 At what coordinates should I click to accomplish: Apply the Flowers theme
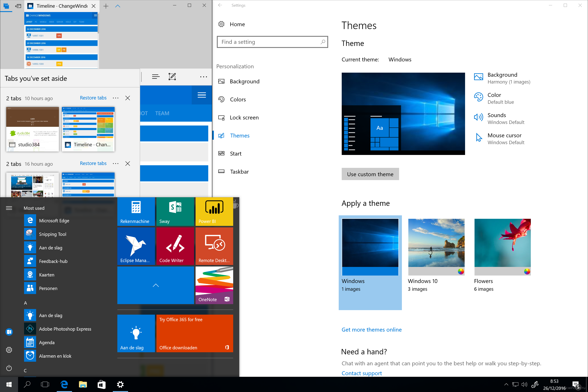[x=502, y=255]
